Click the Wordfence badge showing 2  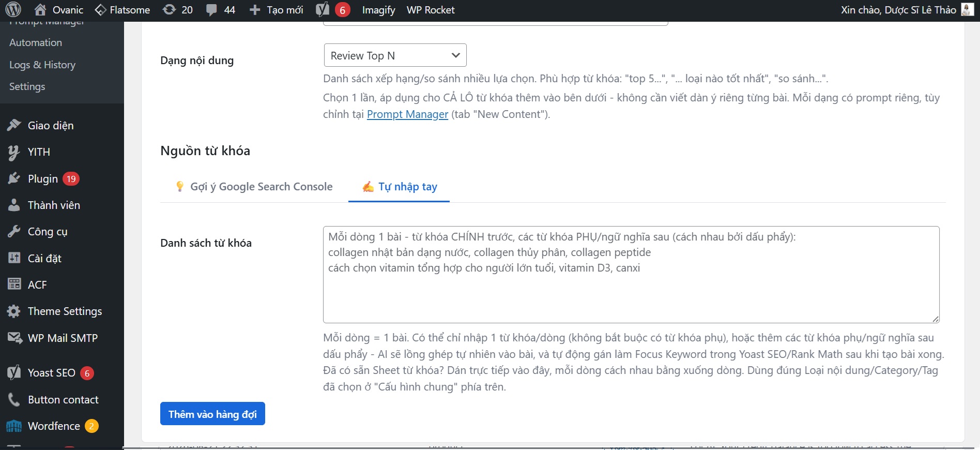pos(91,426)
